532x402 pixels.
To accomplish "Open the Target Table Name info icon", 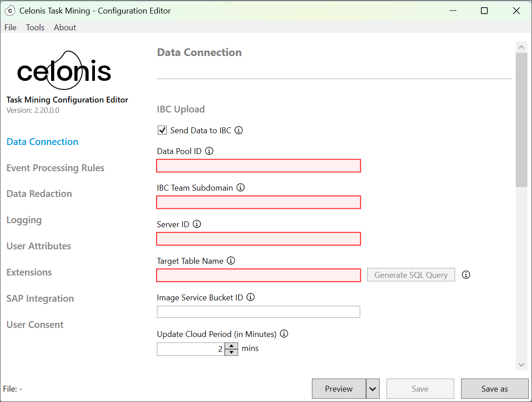I will point(231,261).
